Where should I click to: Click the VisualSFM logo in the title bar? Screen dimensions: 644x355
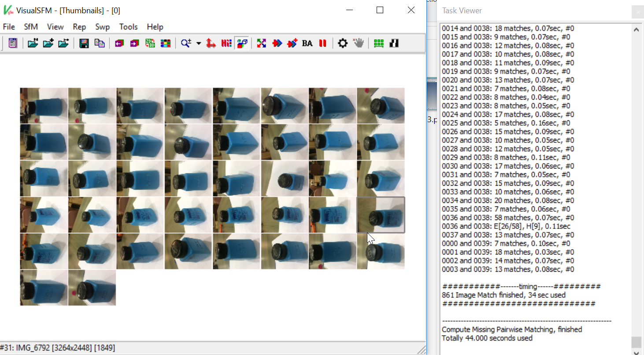pos(8,10)
